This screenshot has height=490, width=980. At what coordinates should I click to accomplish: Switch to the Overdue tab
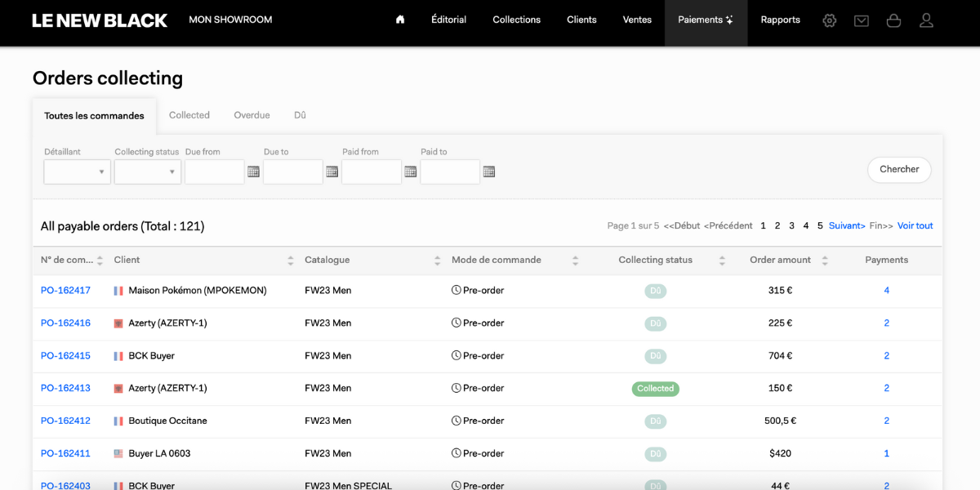point(252,115)
